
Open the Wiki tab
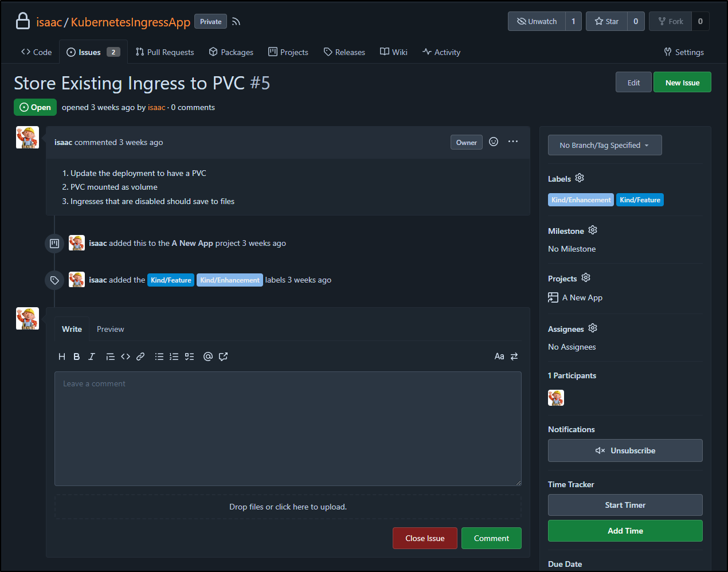click(394, 52)
